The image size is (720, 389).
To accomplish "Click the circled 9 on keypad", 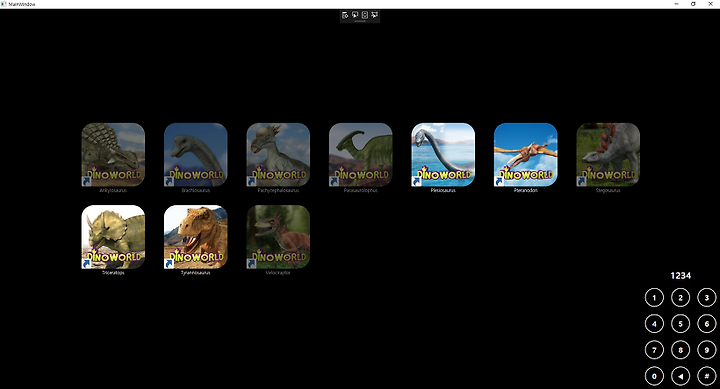I will pos(707,350).
